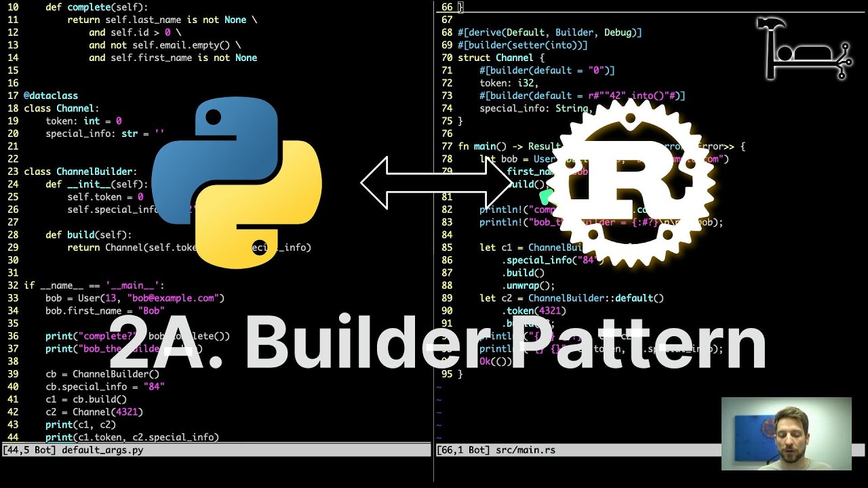Click the "struct Channel {" line

(501, 58)
